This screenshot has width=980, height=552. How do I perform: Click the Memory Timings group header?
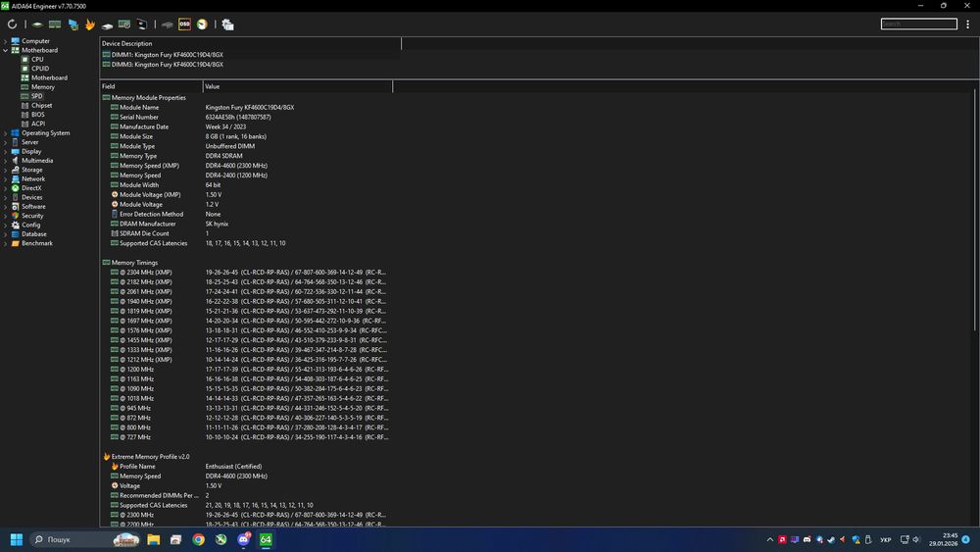pyautogui.click(x=130, y=263)
